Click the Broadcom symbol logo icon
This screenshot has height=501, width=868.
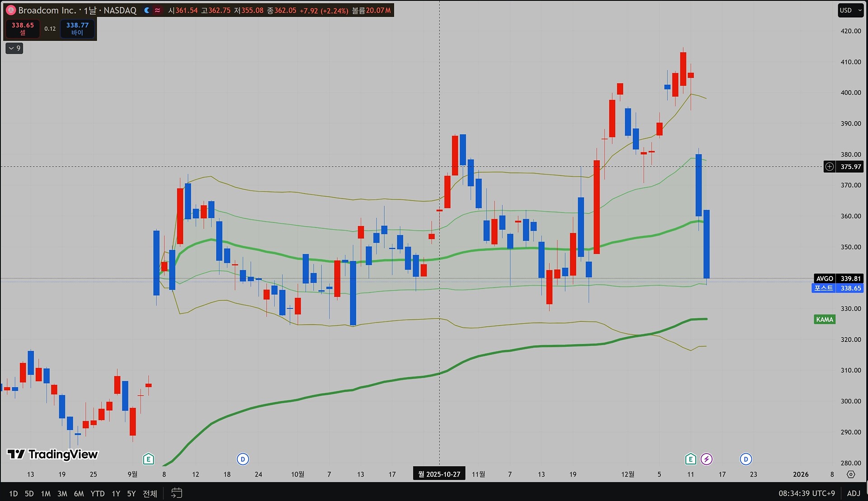[11, 10]
